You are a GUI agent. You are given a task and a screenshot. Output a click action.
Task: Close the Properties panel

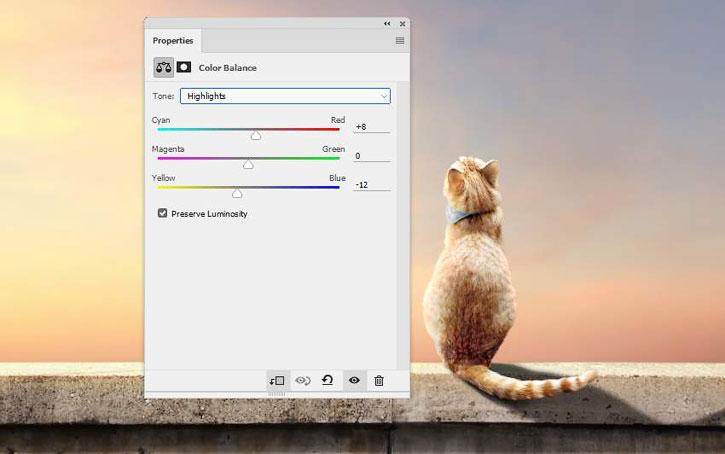[403, 24]
